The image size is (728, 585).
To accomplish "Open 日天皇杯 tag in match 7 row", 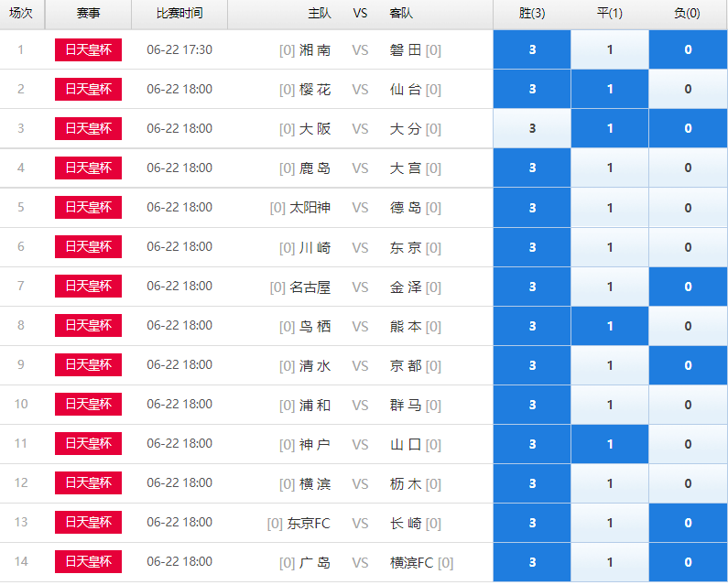I will (88, 286).
